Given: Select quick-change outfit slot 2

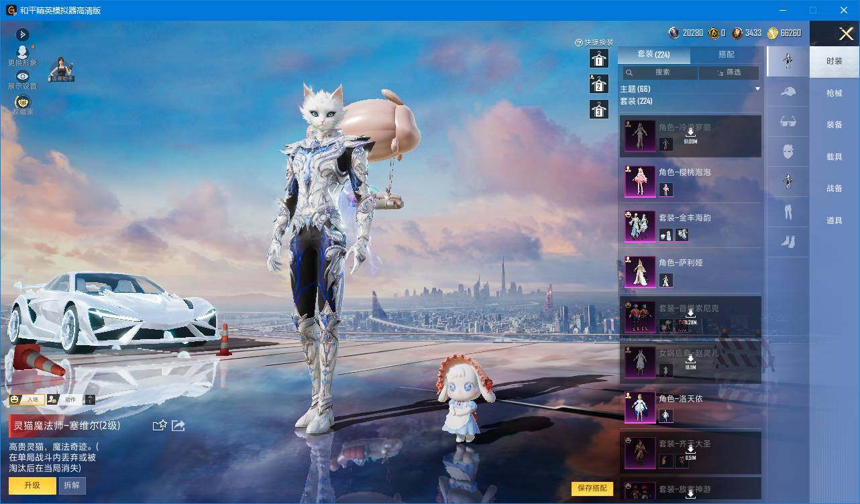Looking at the screenshot, I should click(x=598, y=84).
